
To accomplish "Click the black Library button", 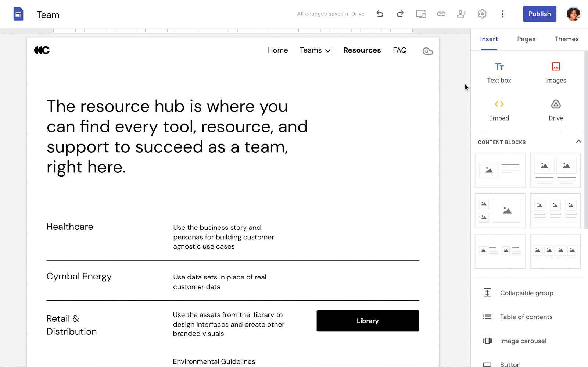I will click(367, 321).
